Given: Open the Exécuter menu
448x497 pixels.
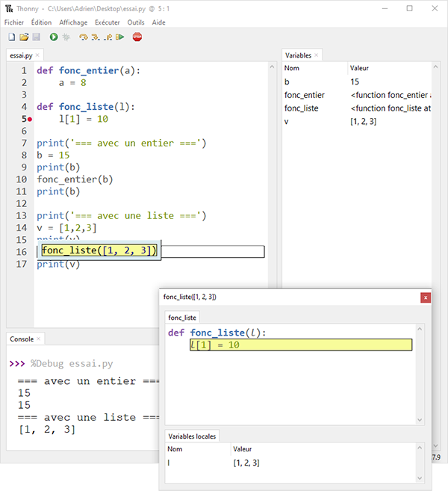Looking at the screenshot, I should (x=108, y=22).
